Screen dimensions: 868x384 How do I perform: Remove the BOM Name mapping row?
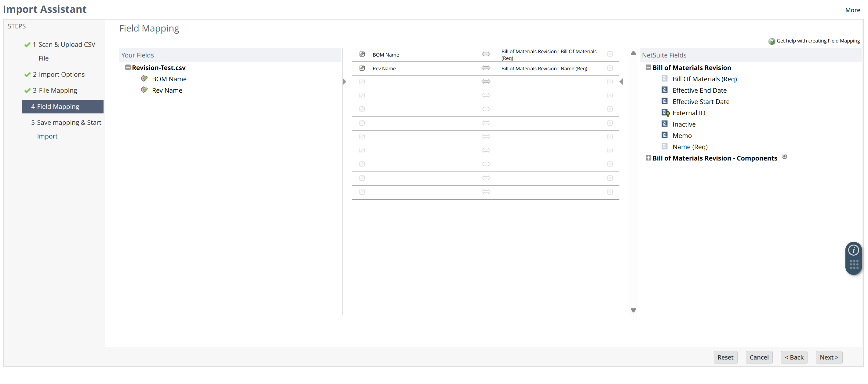(610, 54)
